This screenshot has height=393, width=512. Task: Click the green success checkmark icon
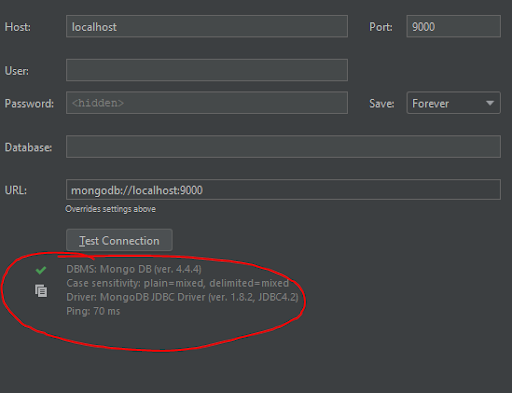coord(41,270)
